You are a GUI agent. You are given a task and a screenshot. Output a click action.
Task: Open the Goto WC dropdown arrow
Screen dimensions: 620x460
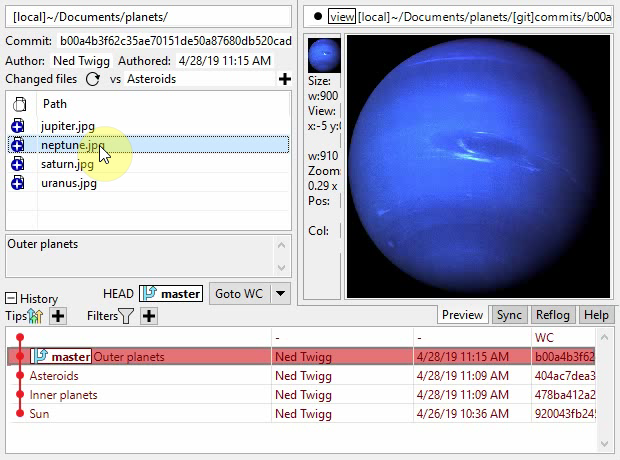(281, 294)
